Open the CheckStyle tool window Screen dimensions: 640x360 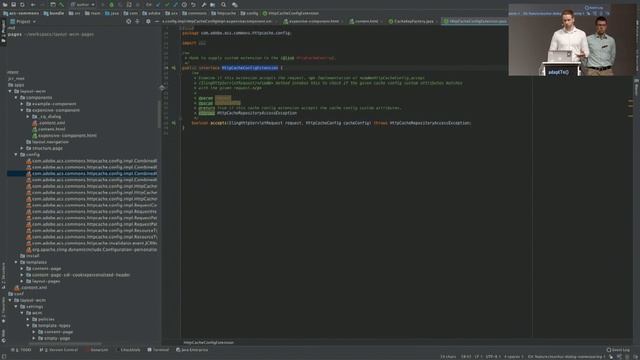click(129, 350)
